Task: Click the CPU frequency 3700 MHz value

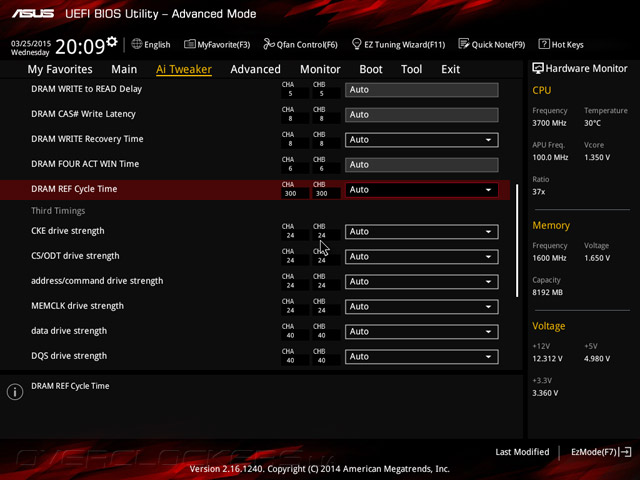Action: pyautogui.click(x=549, y=123)
